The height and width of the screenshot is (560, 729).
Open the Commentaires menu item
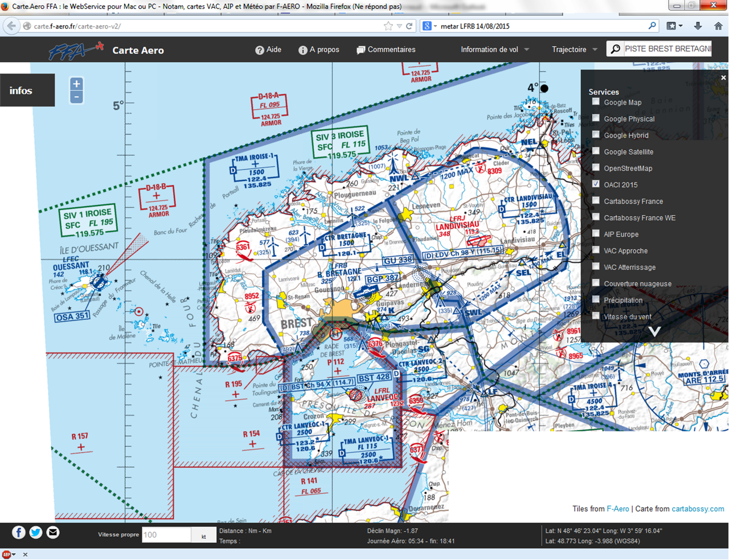[x=386, y=50]
